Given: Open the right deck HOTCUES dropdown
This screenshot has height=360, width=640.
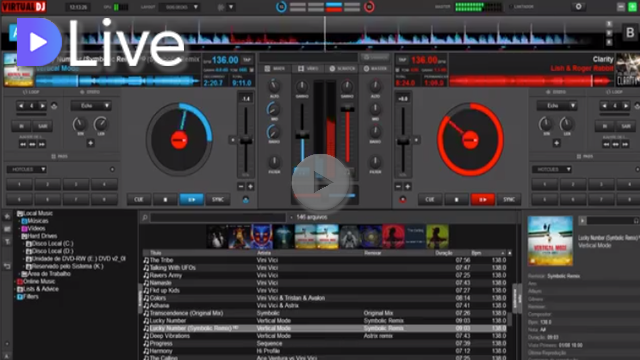Looking at the screenshot, I should (x=552, y=169).
